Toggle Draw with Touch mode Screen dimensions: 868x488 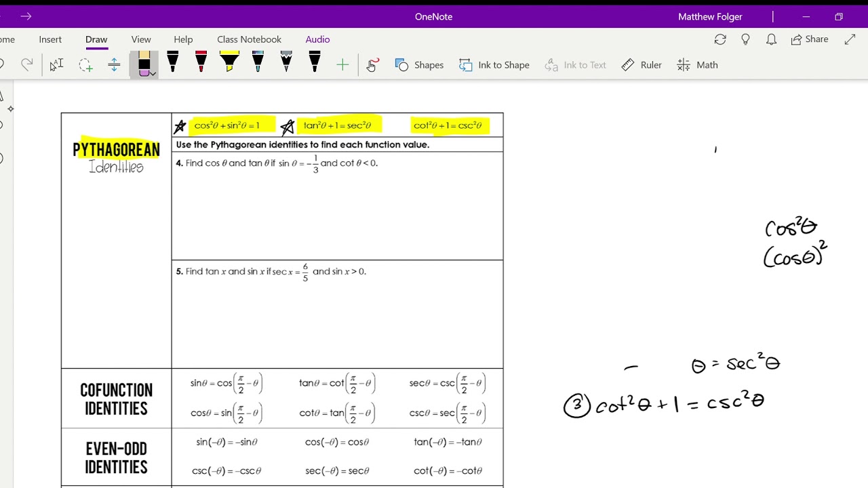pos(372,65)
